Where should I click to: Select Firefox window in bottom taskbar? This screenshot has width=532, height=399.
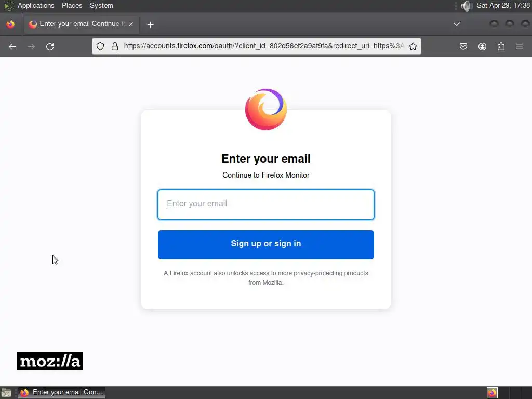click(x=61, y=393)
